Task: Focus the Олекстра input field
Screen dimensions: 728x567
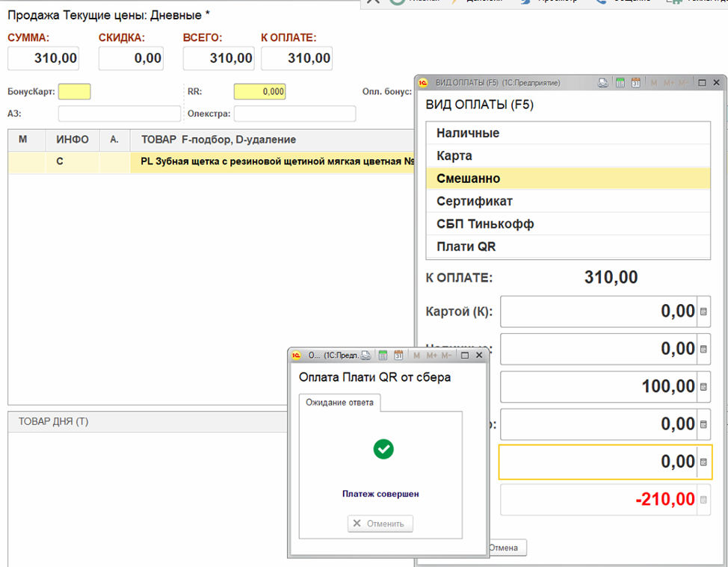Action: click(x=294, y=114)
